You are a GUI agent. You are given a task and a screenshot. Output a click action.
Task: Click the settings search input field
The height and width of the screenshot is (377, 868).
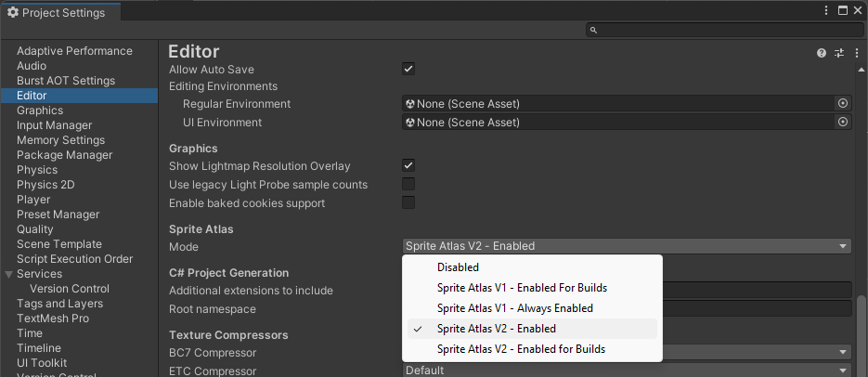click(724, 31)
